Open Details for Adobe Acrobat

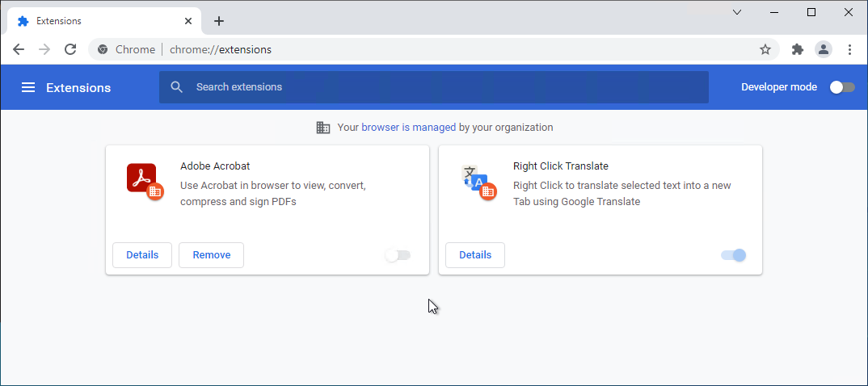point(142,255)
